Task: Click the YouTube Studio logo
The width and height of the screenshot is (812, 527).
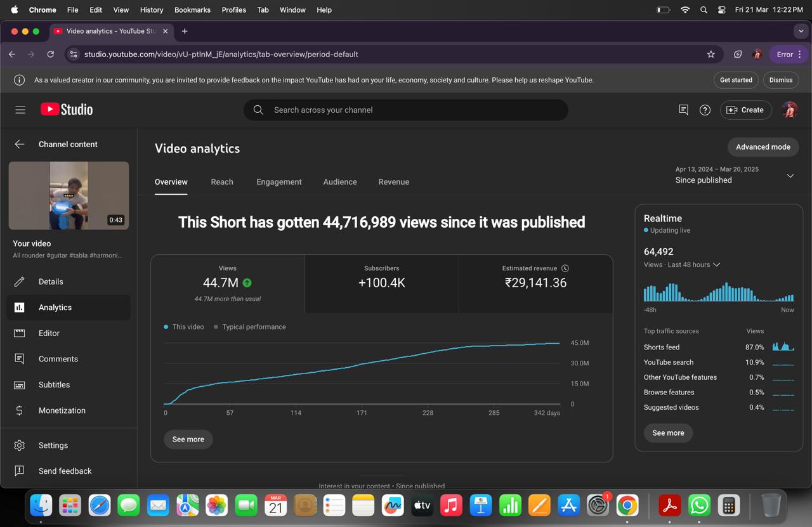Action: coord(67,110)
